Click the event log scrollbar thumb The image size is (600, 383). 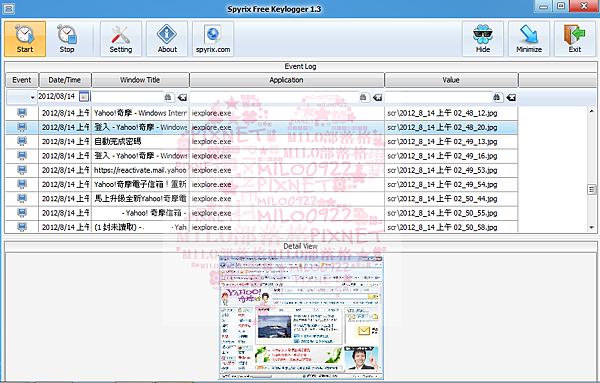pyautogui.click(x=592, y=189)
